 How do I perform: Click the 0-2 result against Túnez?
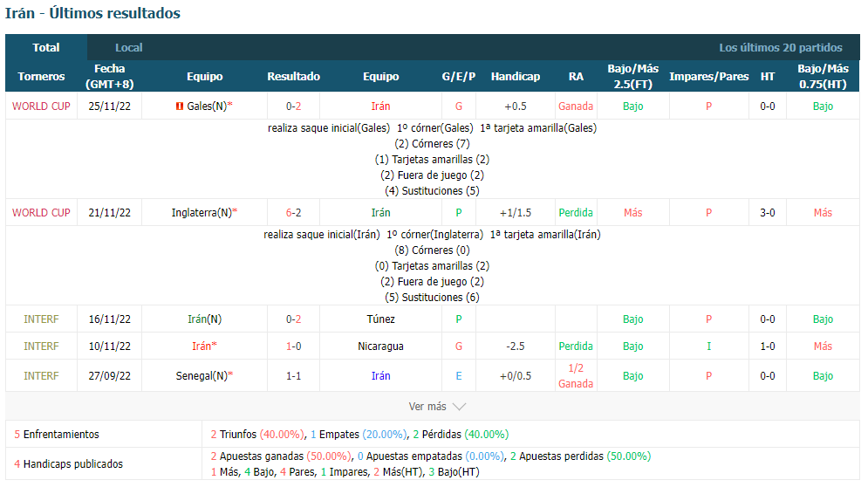tap(293, 319)
